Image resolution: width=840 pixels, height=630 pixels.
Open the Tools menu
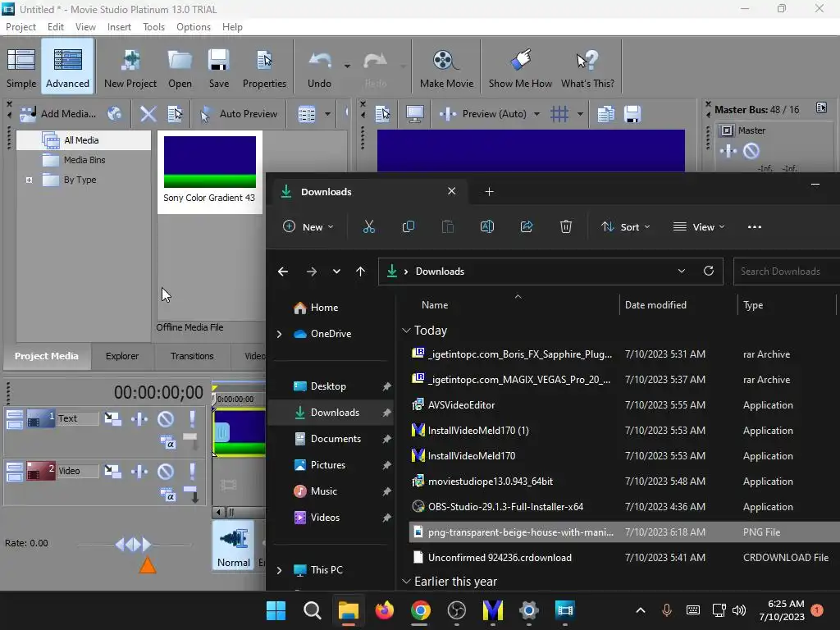[x=153, y=27]
